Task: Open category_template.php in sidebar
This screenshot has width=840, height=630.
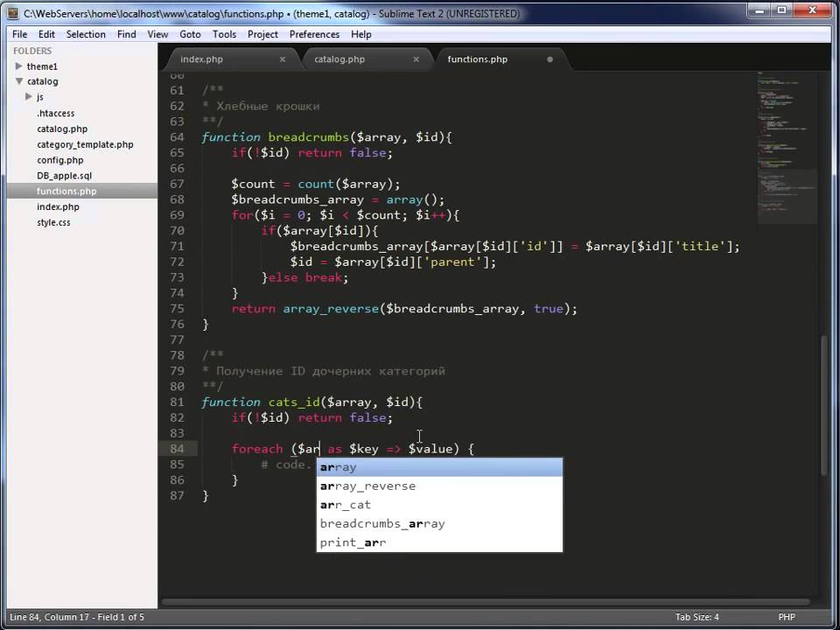Action: [x=85, y=144]
